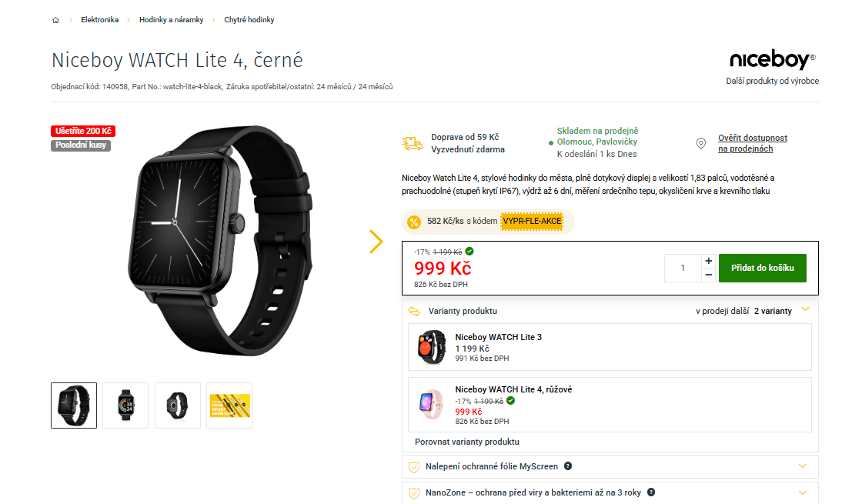Screen dimensions: 842x504
Task: Go to Chytré hodinky breadcrumb
Action: click(x=249, y=20)
